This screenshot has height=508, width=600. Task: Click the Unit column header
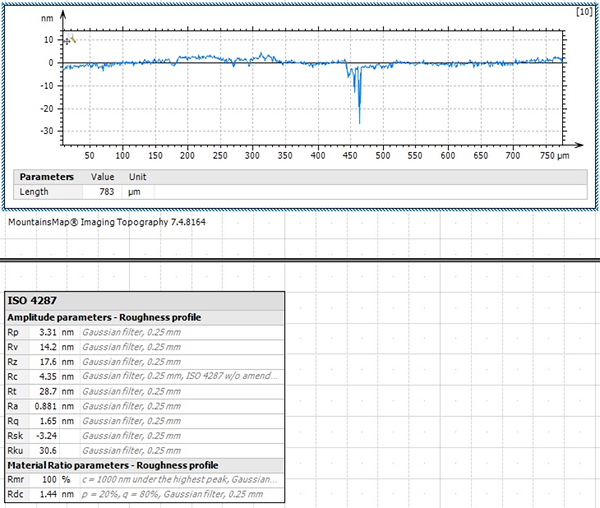(x=137, y=177)
